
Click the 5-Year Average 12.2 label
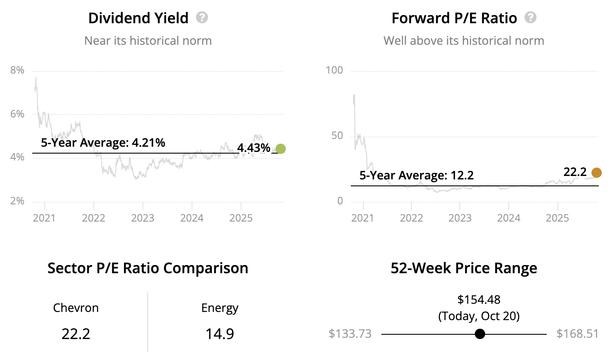416,176
